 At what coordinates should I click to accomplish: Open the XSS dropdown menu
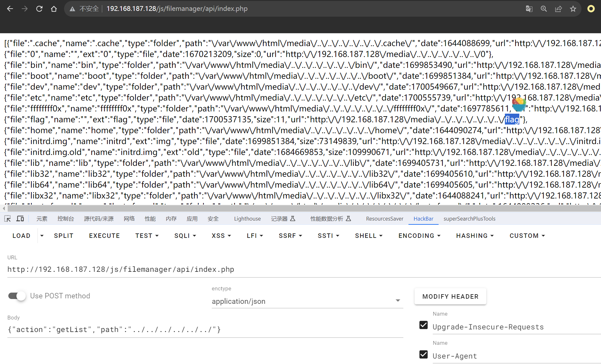coord(221,236)
